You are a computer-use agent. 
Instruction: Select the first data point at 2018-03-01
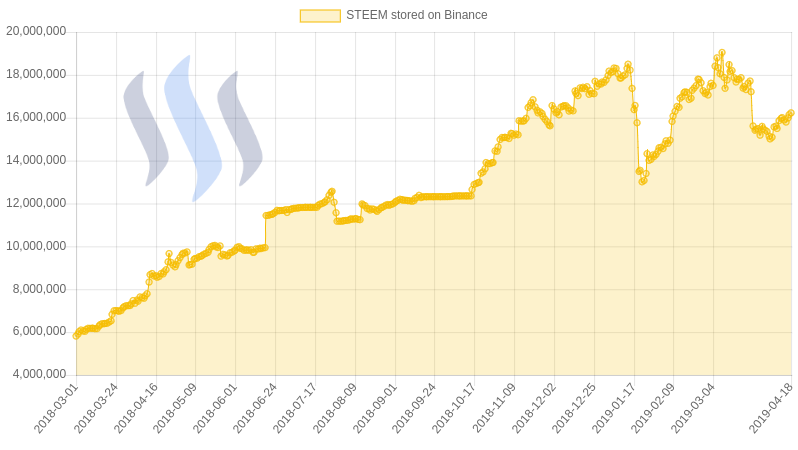(76, 335)
